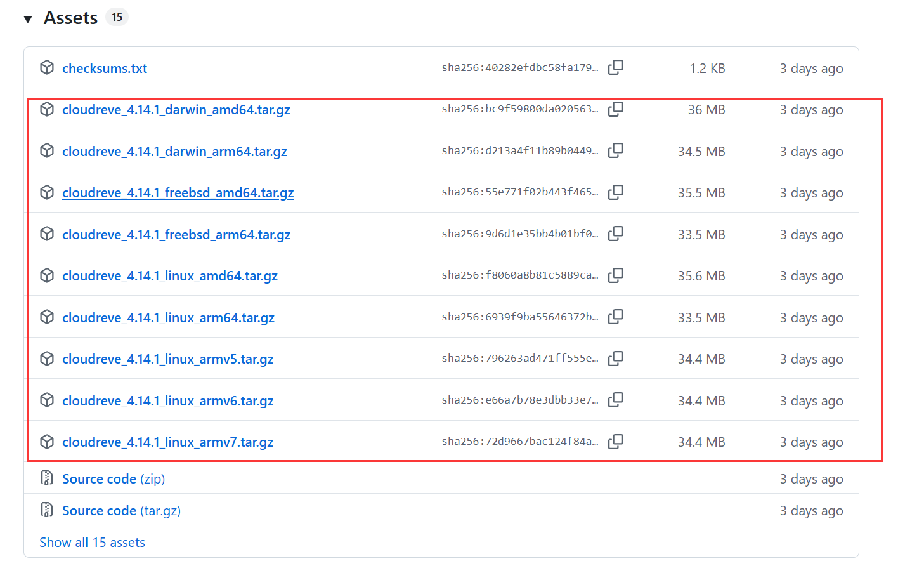924x573 pixels.
Task: Copy SHA256 hash for checksums.txt
Action: click(x=615, y=68)
